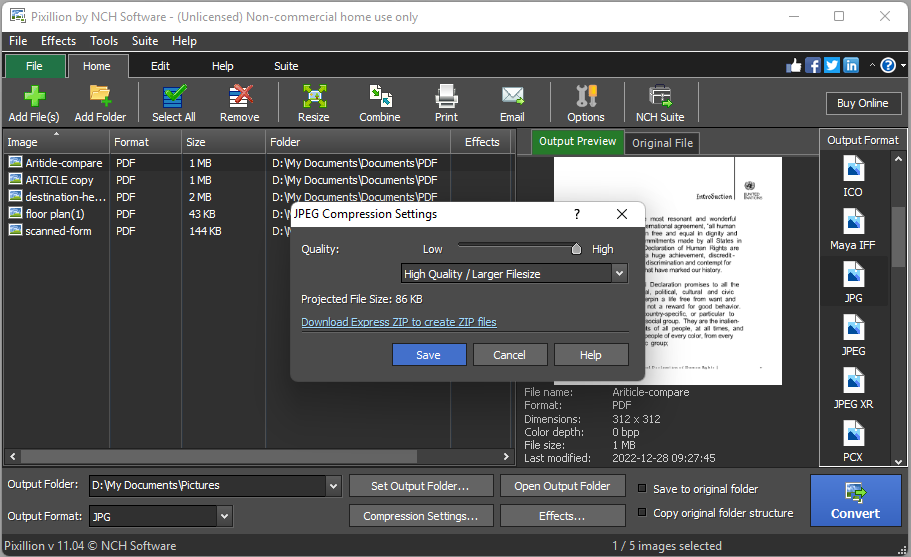This screenshot has height=557, width=911.
Task: Click the Output Format list scrollbar thumb
Action: [x=899, y=238]
